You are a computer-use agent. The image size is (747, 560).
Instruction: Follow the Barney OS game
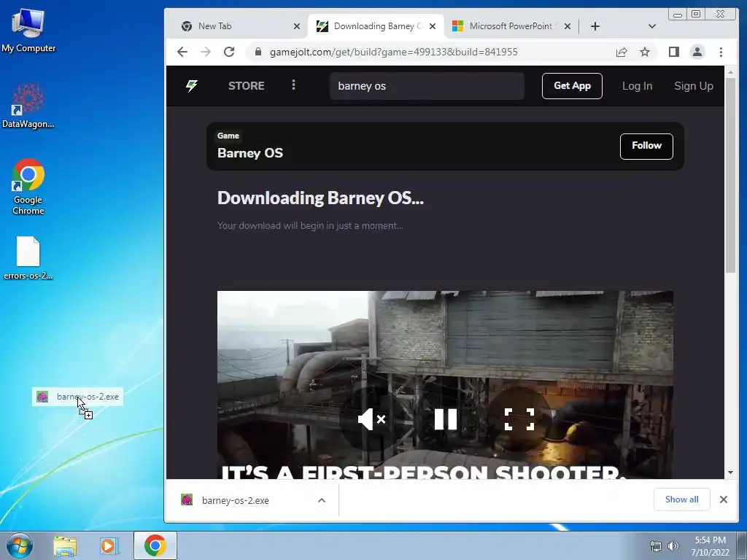click(x=646, y=146)
